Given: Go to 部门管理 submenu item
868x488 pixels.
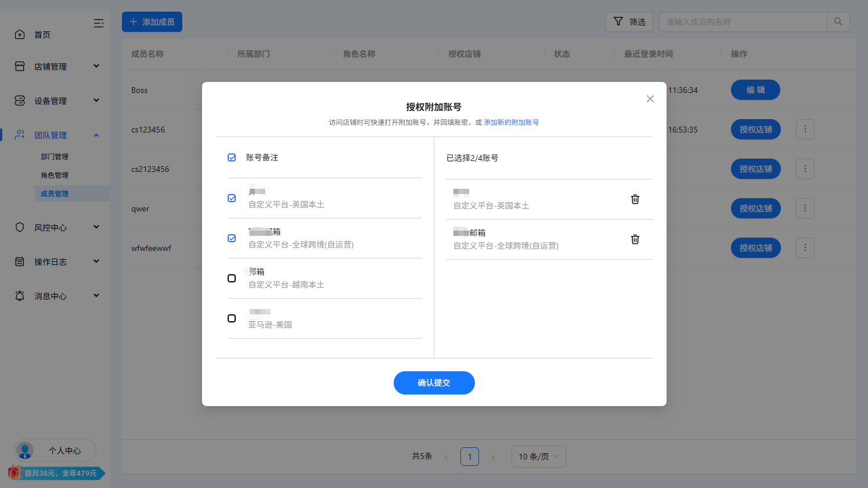Looking at the screenshot, I should coord(55,157).
